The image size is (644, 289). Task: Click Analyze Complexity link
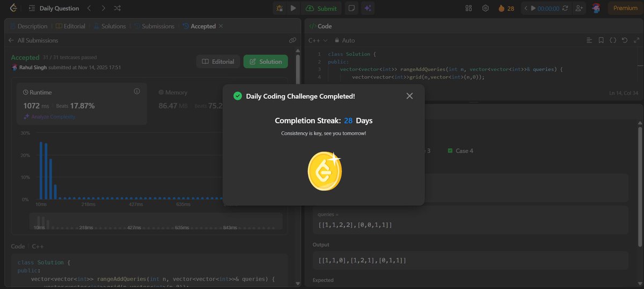tap(49, 117)
